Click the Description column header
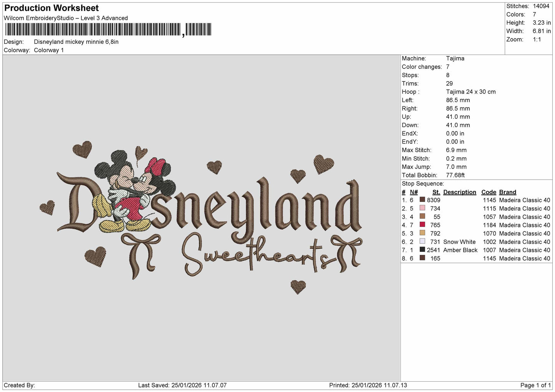 tap(460, 192)
